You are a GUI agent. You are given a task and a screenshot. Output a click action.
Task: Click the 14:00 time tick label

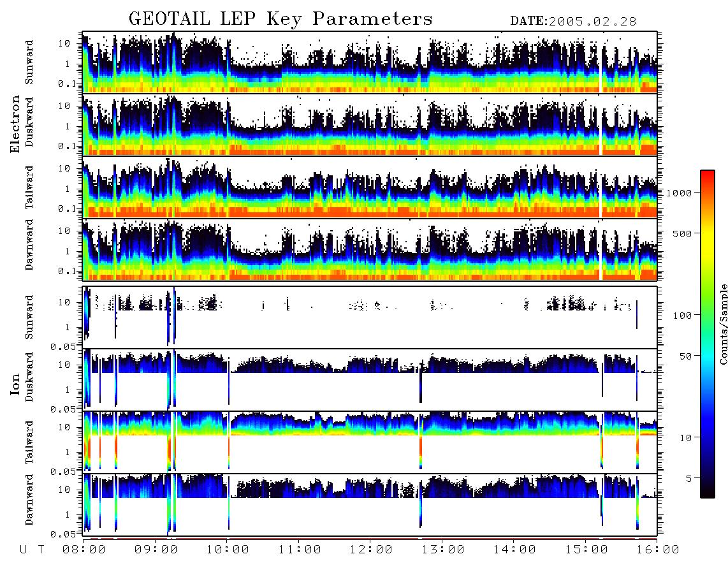[x=514, y=550]
